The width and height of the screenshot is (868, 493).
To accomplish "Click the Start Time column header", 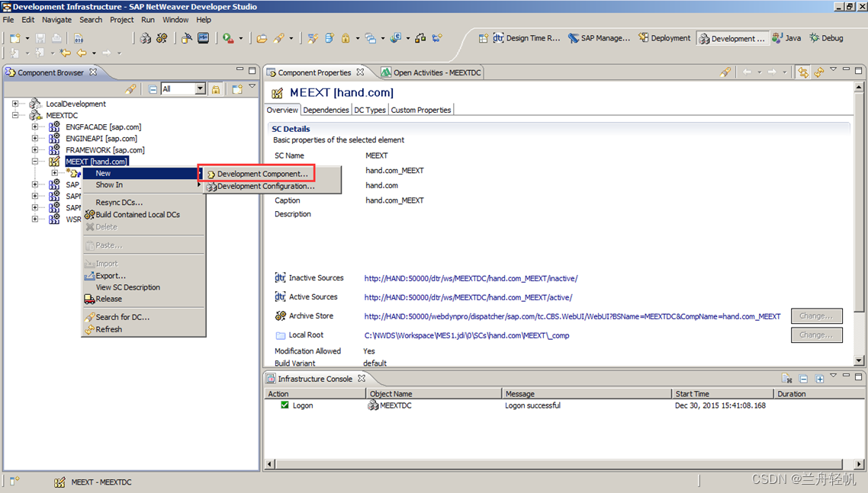I will pyautogui.click(x=722, y=393).
